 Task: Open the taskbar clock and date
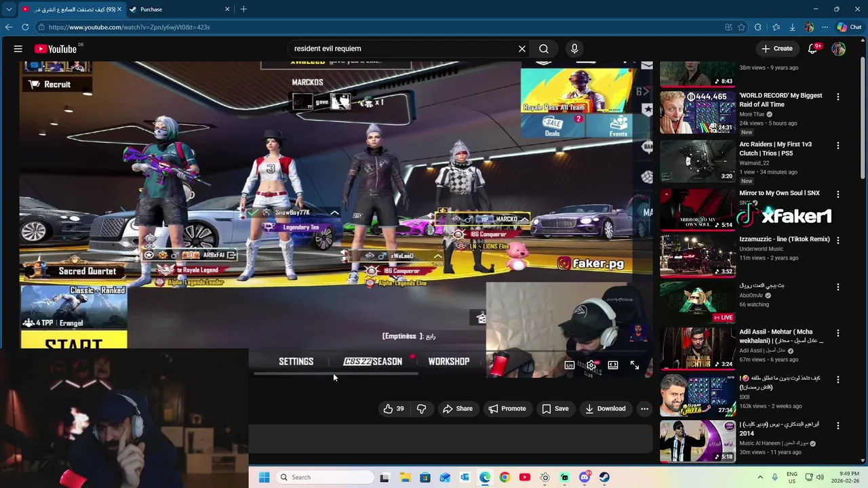coord(844,477)
